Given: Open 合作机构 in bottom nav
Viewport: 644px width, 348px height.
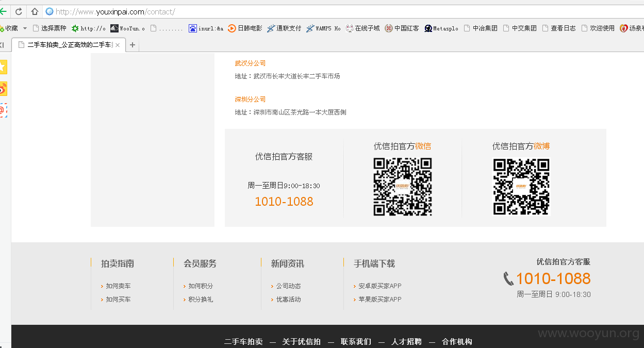Looking at the screenshot, I should click(x=457, y=342).
